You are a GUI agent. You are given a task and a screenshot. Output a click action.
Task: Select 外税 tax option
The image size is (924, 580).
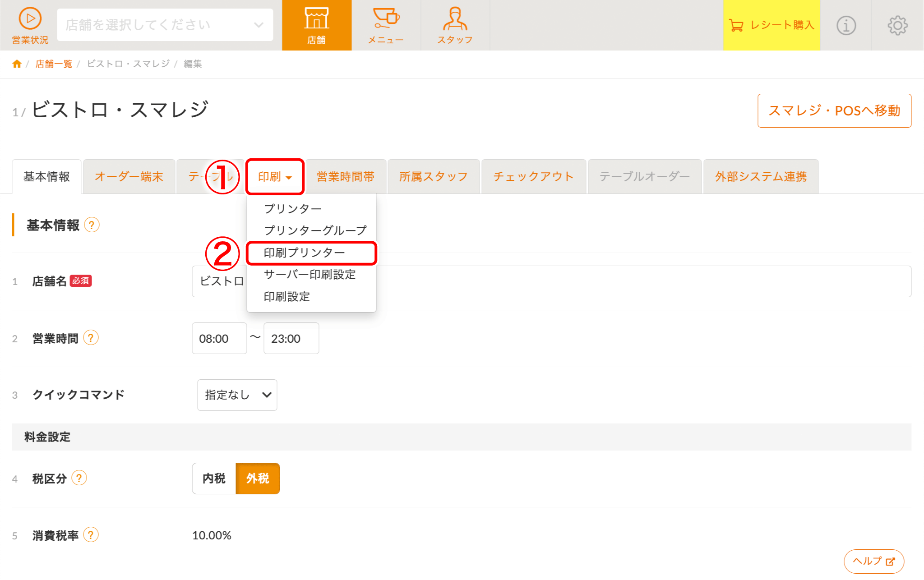pos(258,478)
